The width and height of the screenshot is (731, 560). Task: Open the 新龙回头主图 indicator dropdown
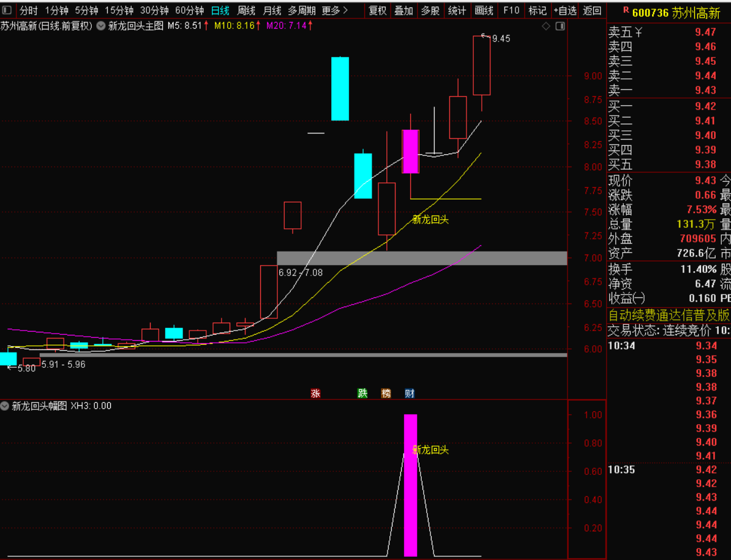[100, 26]
